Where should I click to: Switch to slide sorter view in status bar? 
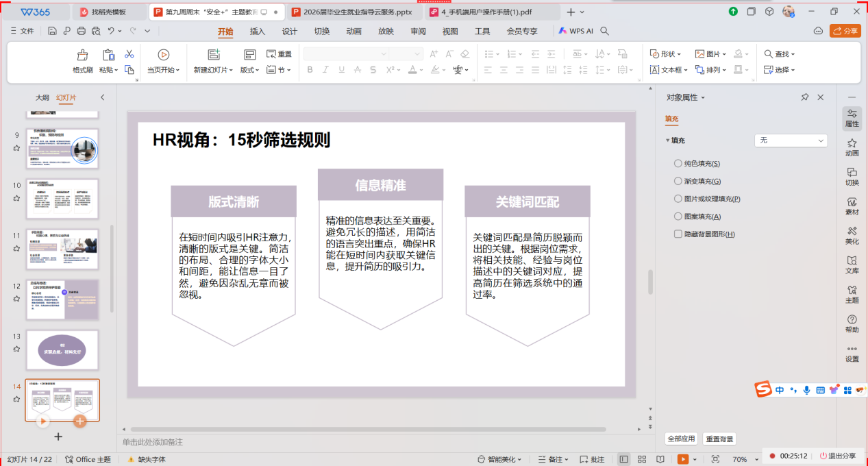click(641, 459)
